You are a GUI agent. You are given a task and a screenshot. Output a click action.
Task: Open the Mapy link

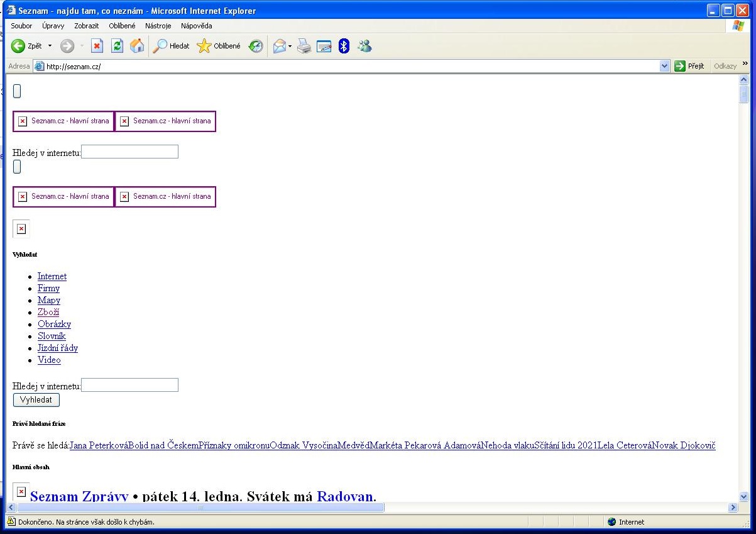[49, 300]
